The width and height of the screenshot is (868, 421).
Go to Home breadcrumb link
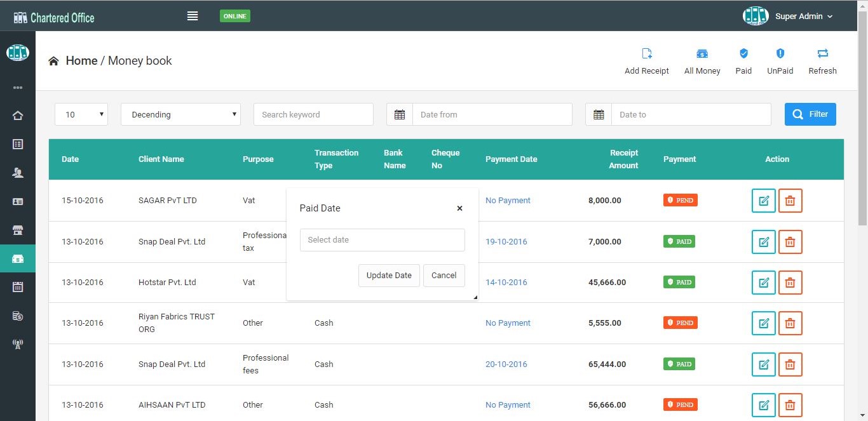click(81, 61)
